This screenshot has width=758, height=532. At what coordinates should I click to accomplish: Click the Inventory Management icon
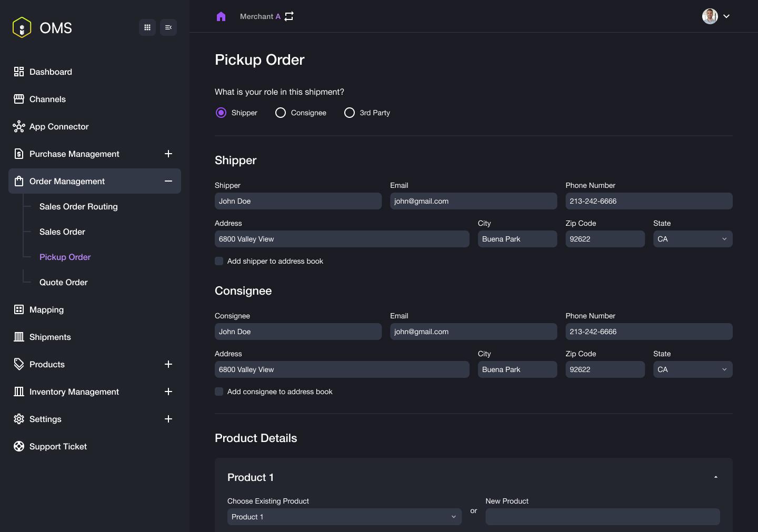(x=19, y=392)
